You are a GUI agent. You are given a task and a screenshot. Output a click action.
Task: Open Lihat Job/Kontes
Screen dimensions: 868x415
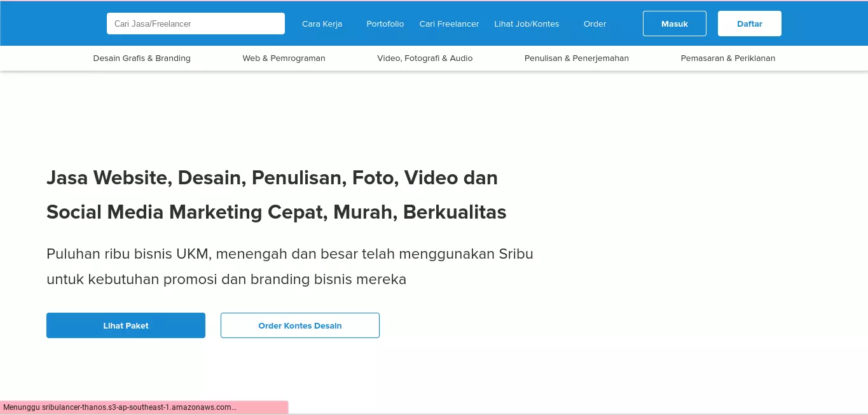(527, 24)
